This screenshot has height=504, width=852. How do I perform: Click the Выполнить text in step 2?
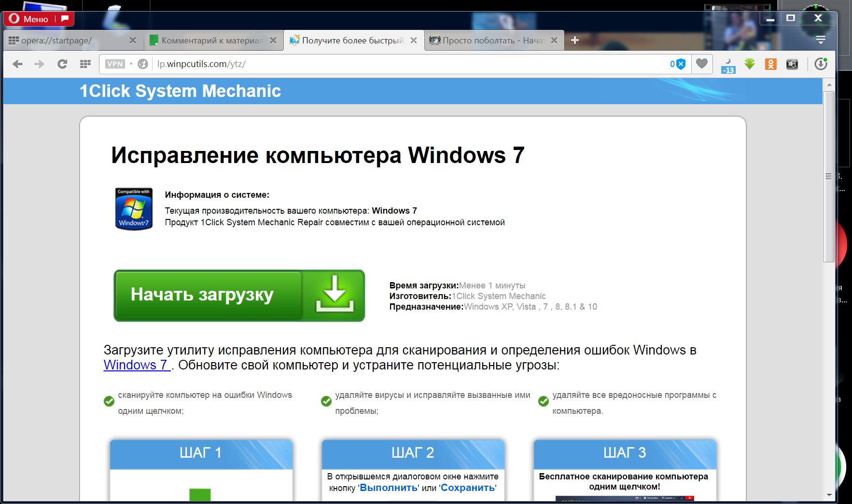388,488
